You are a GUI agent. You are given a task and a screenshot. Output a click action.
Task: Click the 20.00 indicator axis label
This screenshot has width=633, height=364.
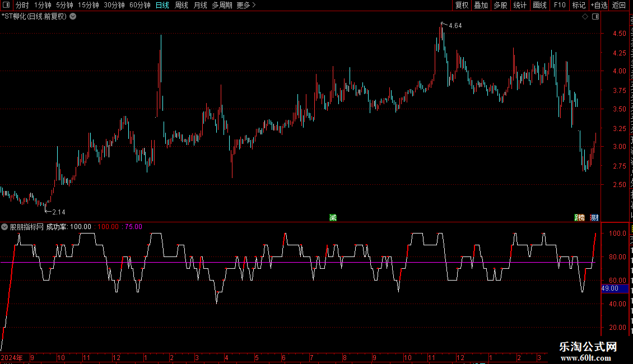click(x=618, y=328)
